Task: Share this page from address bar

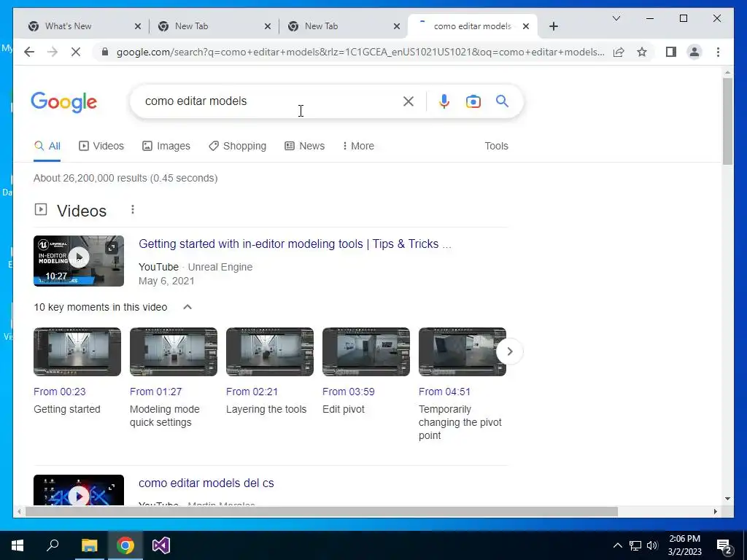Action: 619,52
